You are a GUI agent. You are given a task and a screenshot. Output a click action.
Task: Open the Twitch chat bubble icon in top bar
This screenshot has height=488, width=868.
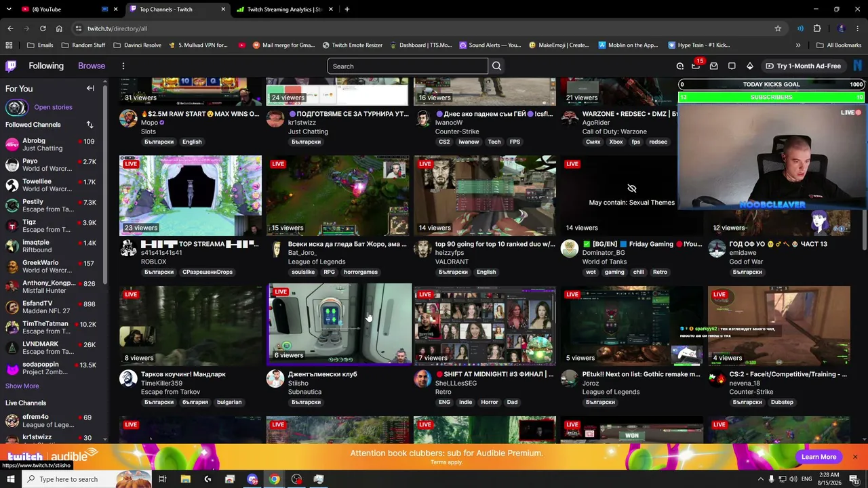tap(732, 66)
